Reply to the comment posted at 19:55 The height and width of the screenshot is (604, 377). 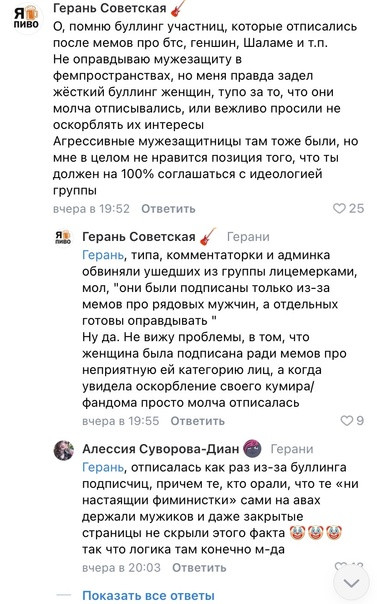198,421
